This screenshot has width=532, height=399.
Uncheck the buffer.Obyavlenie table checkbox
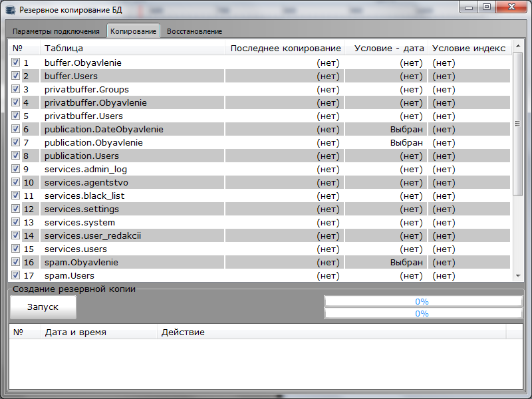[15, 63]
